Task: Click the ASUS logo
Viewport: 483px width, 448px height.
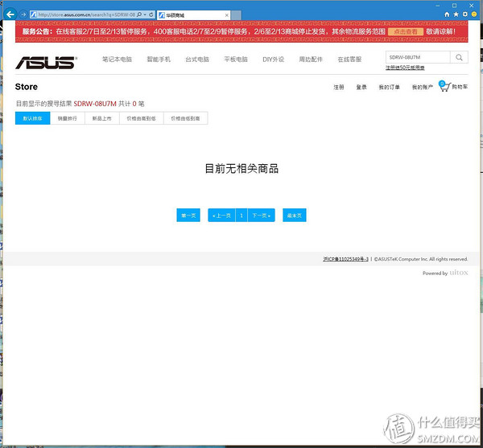Action: [46, 63]
